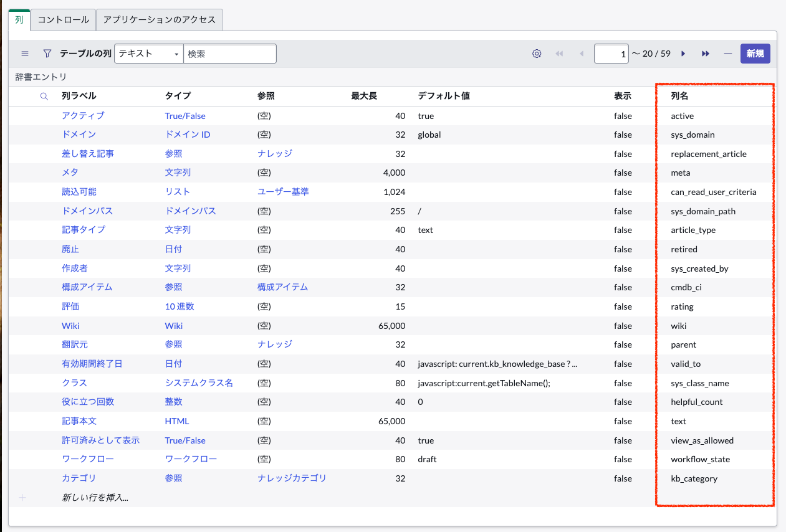Switch to the コントロール tab
Screen dimensions: 786x532
click(x=63, y=20)
